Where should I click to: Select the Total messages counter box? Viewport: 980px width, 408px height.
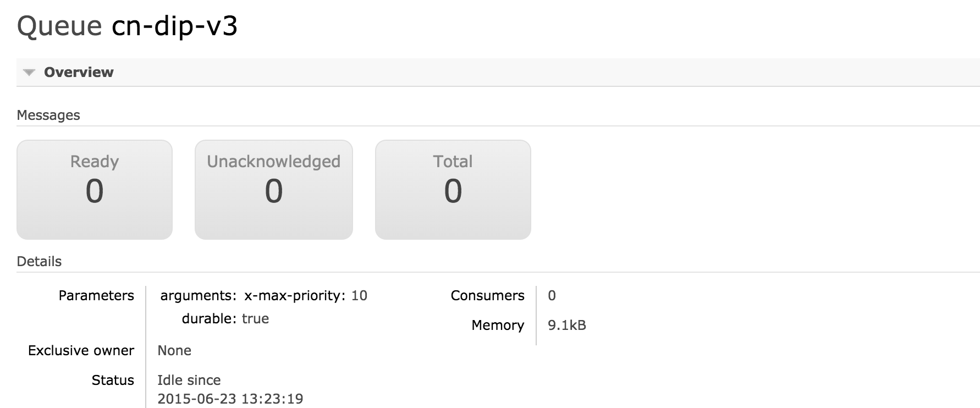pos(453,190)
